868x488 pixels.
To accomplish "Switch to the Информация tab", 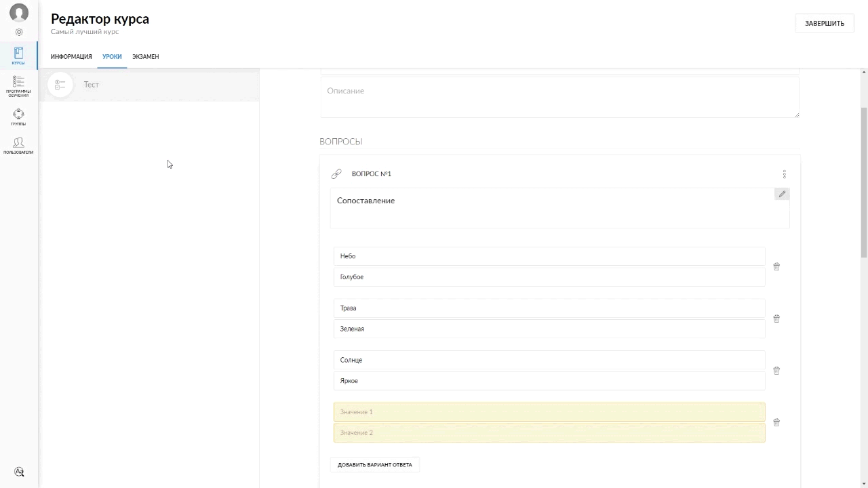I will pos(71,57).
